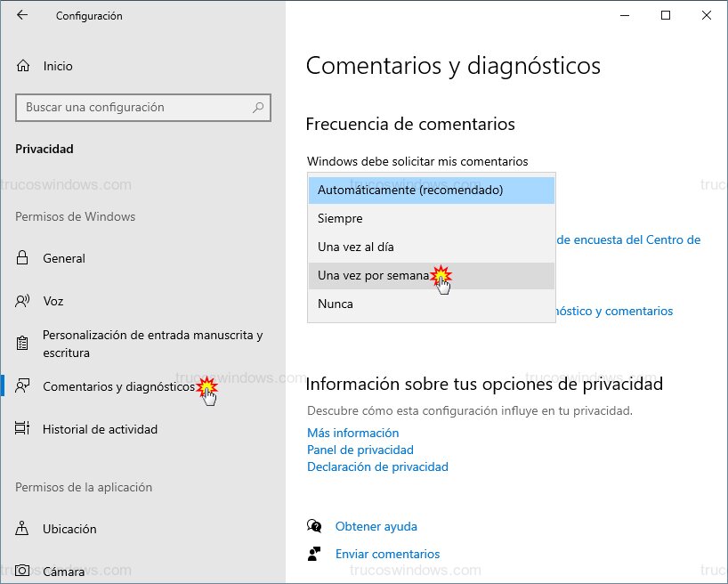Viewport: 728px width, 584px height.
Task: Select the General privacy settings icon
Action: pyautogui.click(x=21, y=258)
